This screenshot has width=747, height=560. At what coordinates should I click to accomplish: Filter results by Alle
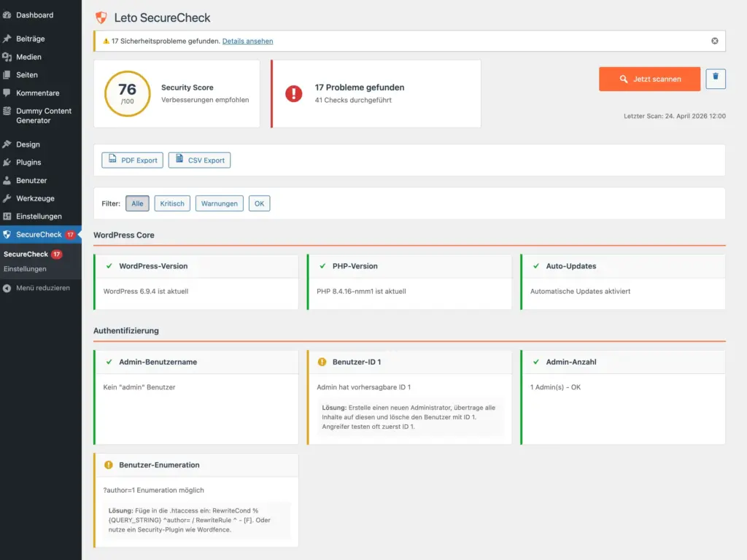pyautogui.click(x=137, y=203)
